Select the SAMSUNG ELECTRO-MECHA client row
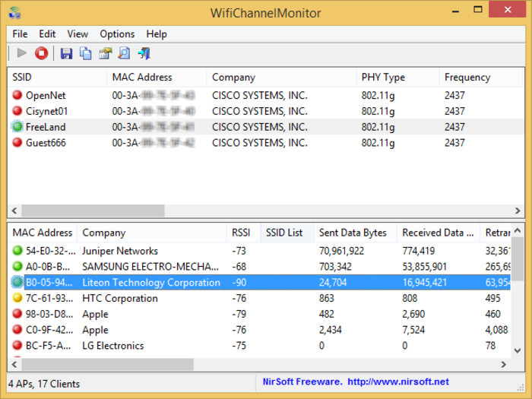532x399 pixels. point(259,266)
